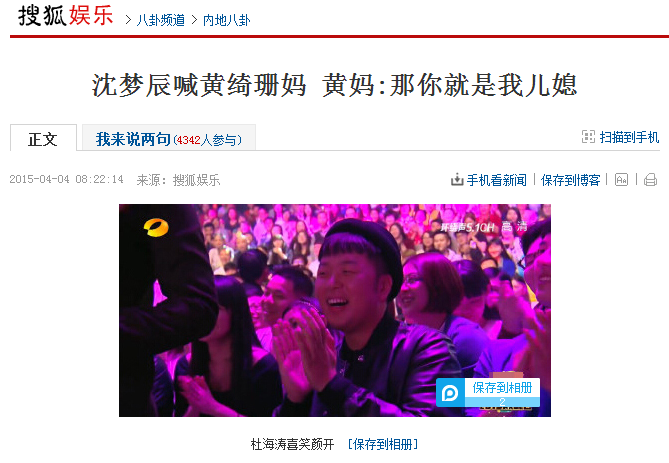Image resolution: width=669 pixels, height=463 pixels.
Task: Click the arrow before 八卦频道 breadcrumb
Action: coord(128,20)
